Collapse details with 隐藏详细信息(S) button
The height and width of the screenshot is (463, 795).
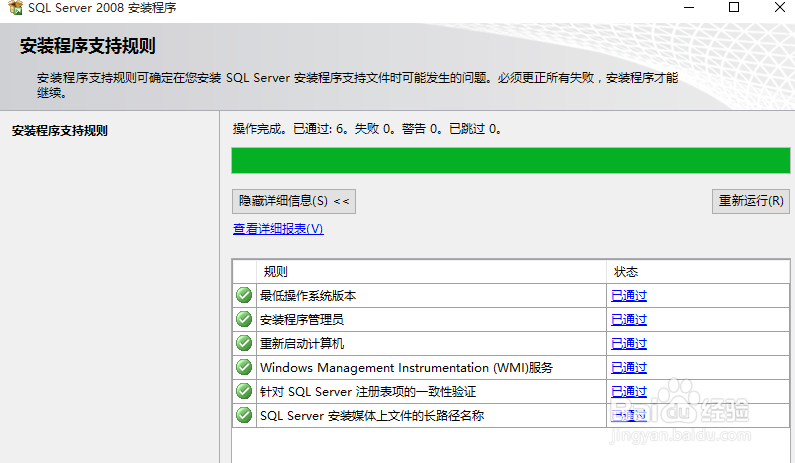point(294,201)
